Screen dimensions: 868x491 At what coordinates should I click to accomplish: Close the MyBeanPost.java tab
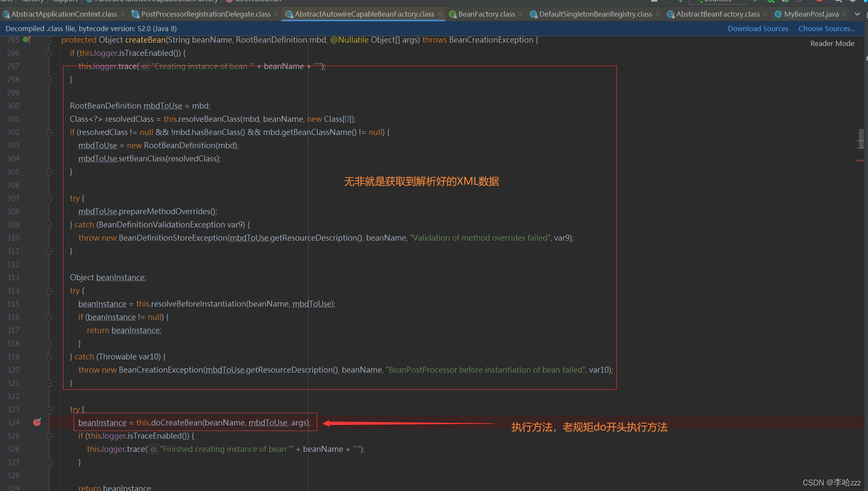coord(845,14)
